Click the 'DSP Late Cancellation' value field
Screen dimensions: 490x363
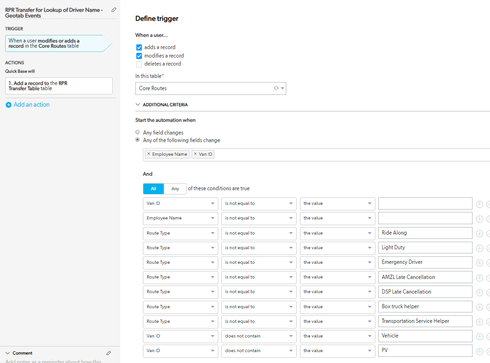pos(425,292)
